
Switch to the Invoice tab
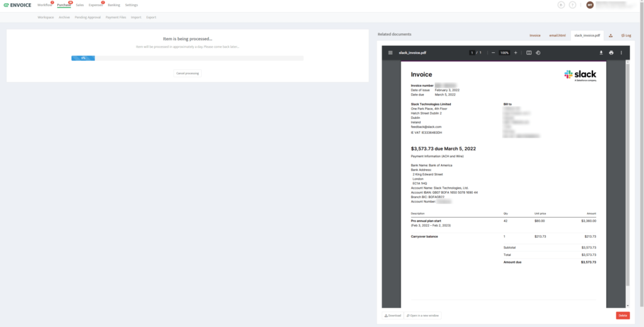tap(535, 35)
